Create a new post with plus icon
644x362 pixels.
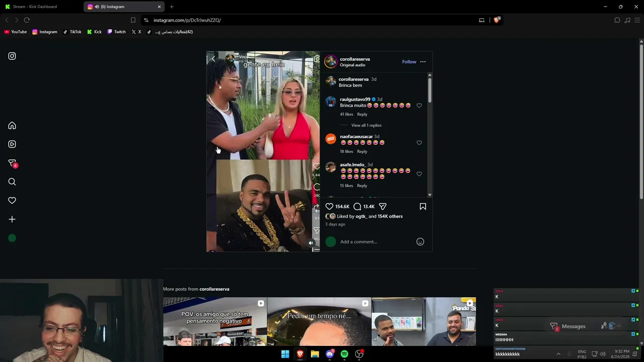(12, 219)
